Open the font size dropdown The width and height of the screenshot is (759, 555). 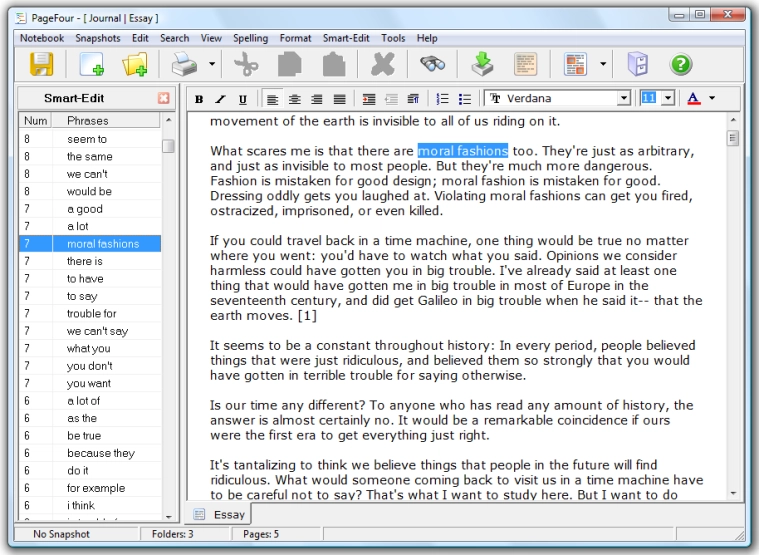tap(668, 98)
